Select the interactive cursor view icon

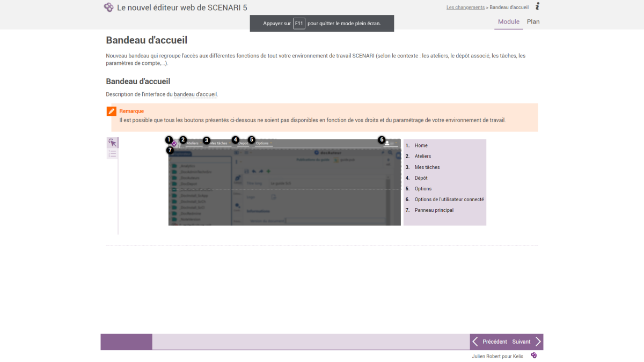pos(112,143)
